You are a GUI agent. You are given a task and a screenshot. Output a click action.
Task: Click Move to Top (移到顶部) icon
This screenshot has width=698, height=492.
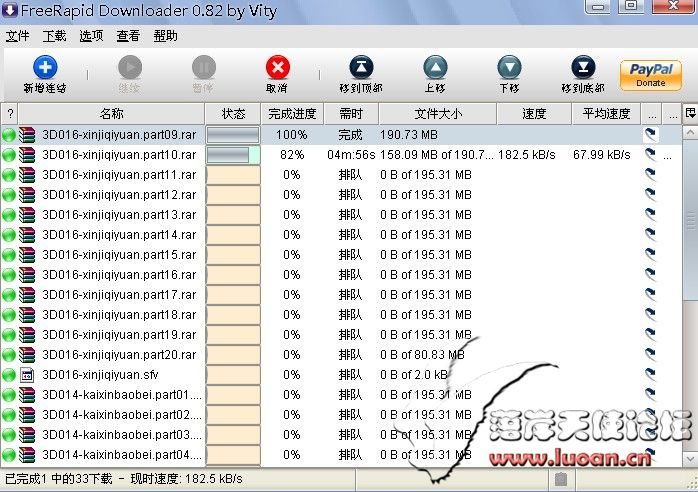361,67
